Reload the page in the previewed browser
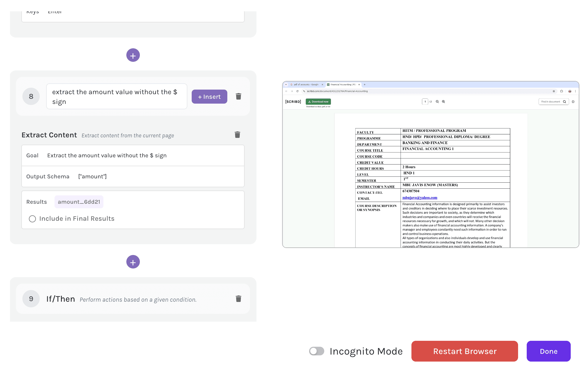588x381 pixels. point(298,91)
